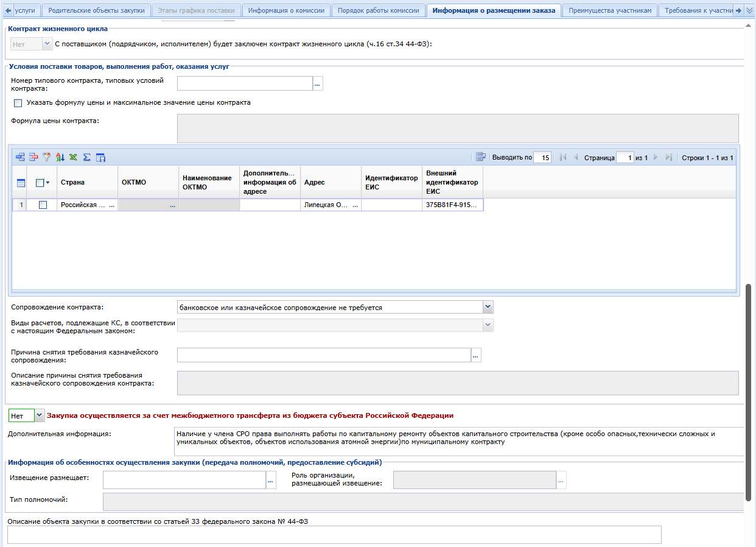The width and height of the screenshot is (756, 547).
Task: Add a new row to the address grid
Action: [x=21, y=157]
